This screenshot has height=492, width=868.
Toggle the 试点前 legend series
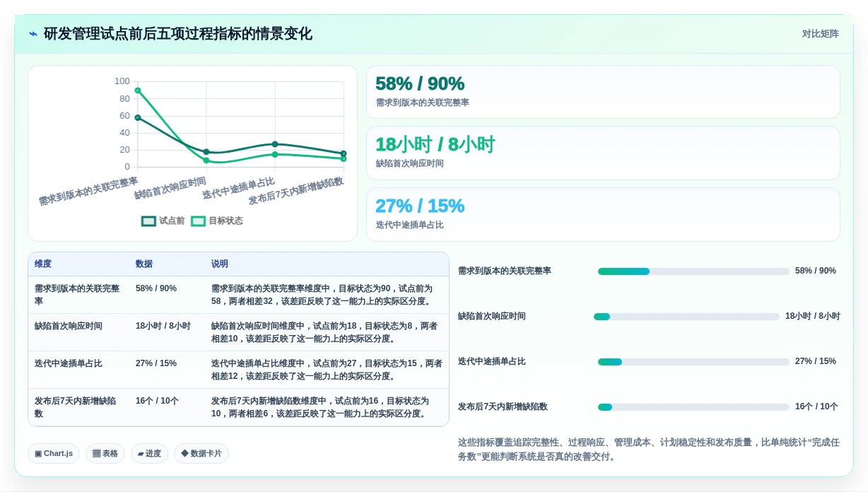click(x=163, y=221)
